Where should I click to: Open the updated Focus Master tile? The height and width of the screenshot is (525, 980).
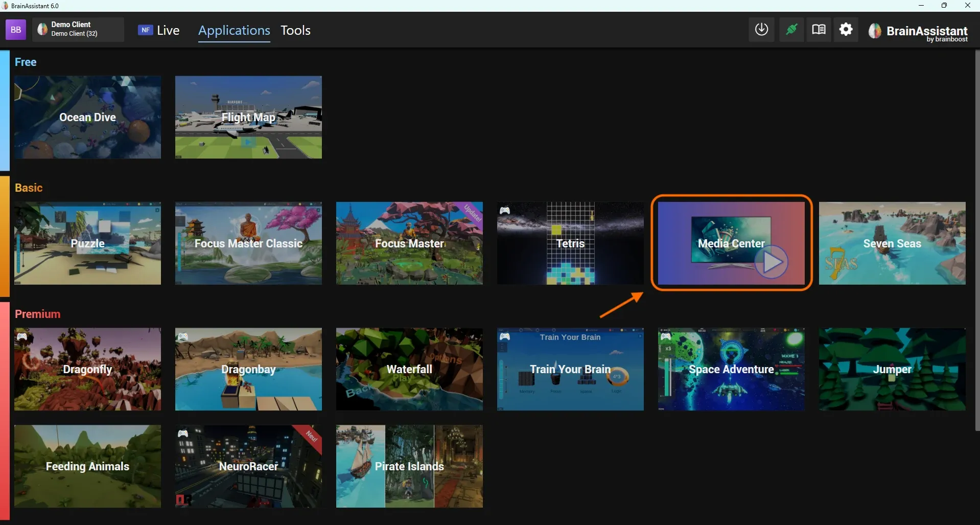point(409,243)
